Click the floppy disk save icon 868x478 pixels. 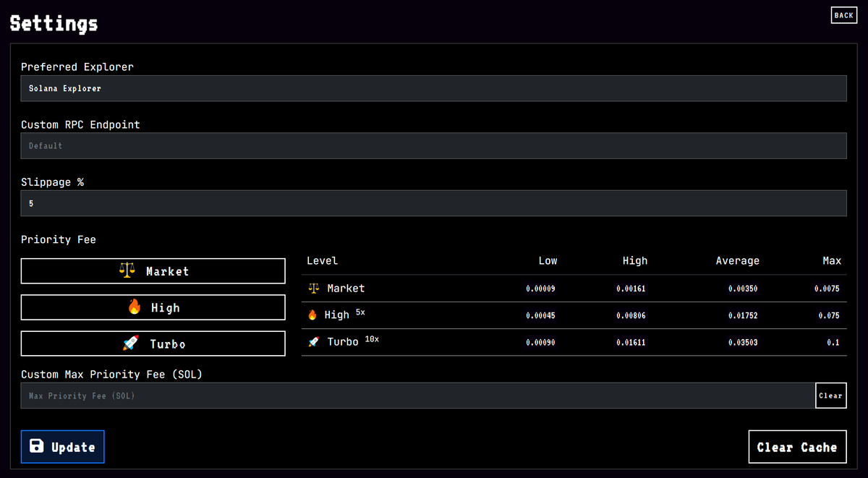[37, 446]
